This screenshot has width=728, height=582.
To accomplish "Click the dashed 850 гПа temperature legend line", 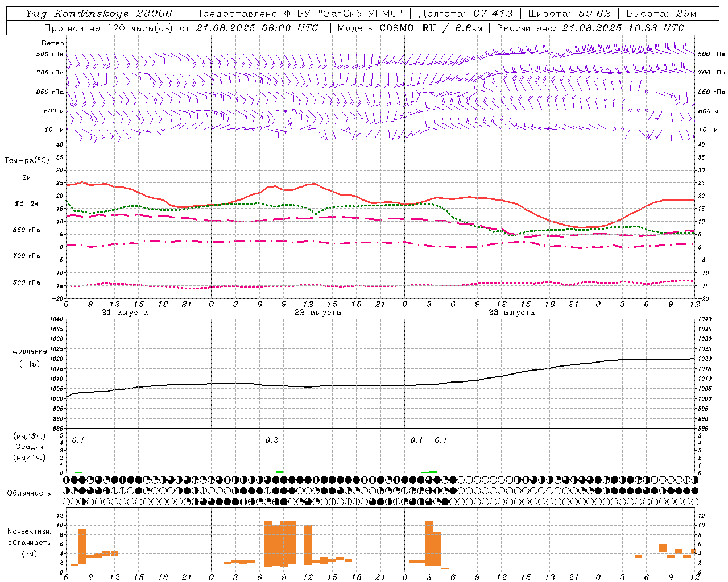I will (x=26, y=236).
